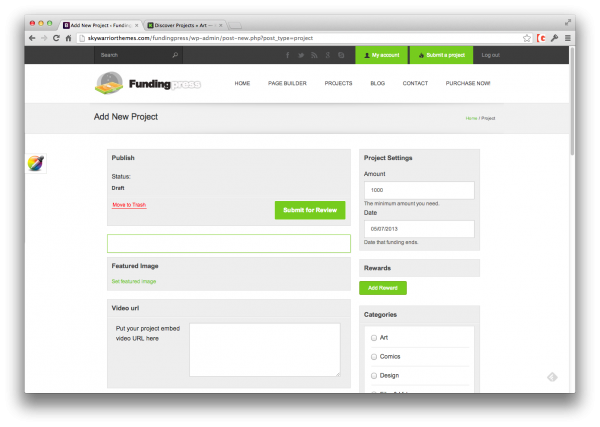Viewport: 600px width, 427px height.
Task: Open a new browser tab
Action: (x=235, y=26)
